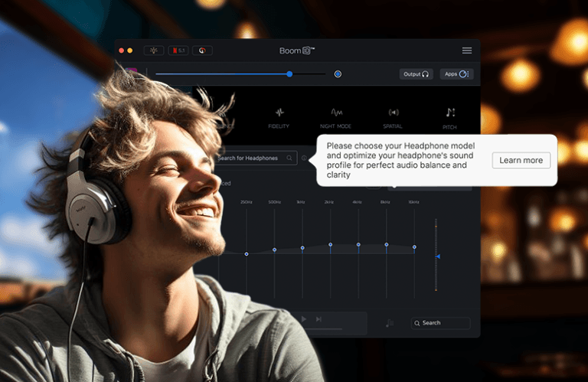Click the 4kHz equalizer band handle
The width and height of the screenshot is (588, 382).
point(358,244)
